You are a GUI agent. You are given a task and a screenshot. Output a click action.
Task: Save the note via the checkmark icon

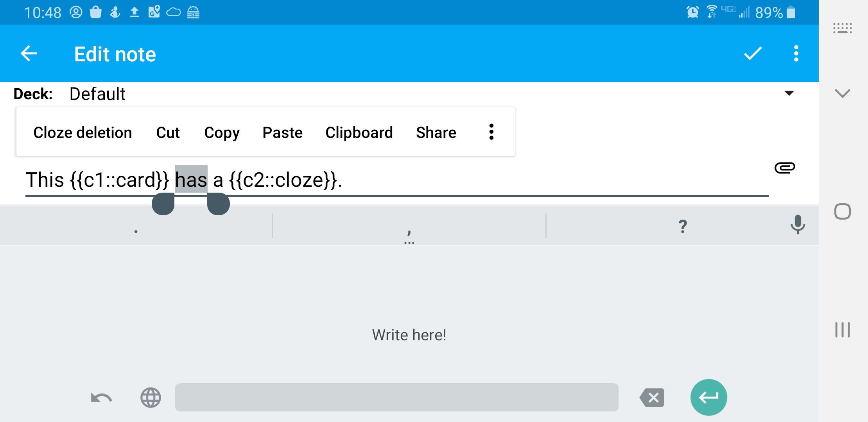[751, 54]
